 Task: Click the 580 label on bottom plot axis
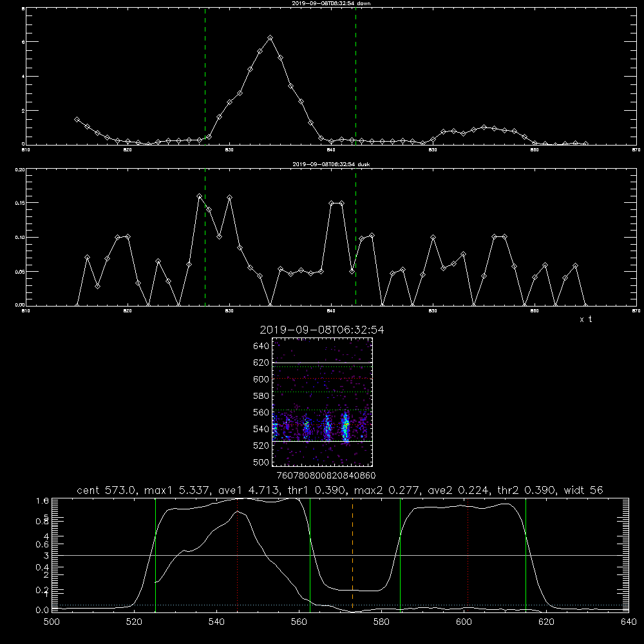[381, 622]
